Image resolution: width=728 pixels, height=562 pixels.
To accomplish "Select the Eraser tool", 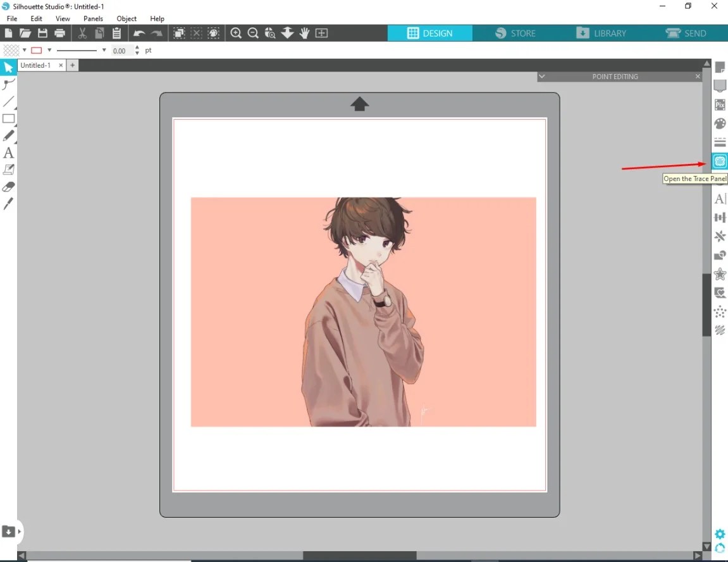I will (x=8, y=186).
